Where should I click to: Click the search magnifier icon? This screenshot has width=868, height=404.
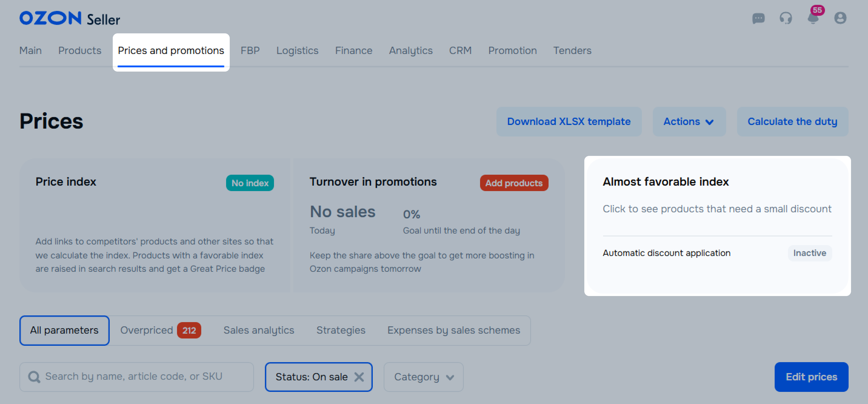34,377
